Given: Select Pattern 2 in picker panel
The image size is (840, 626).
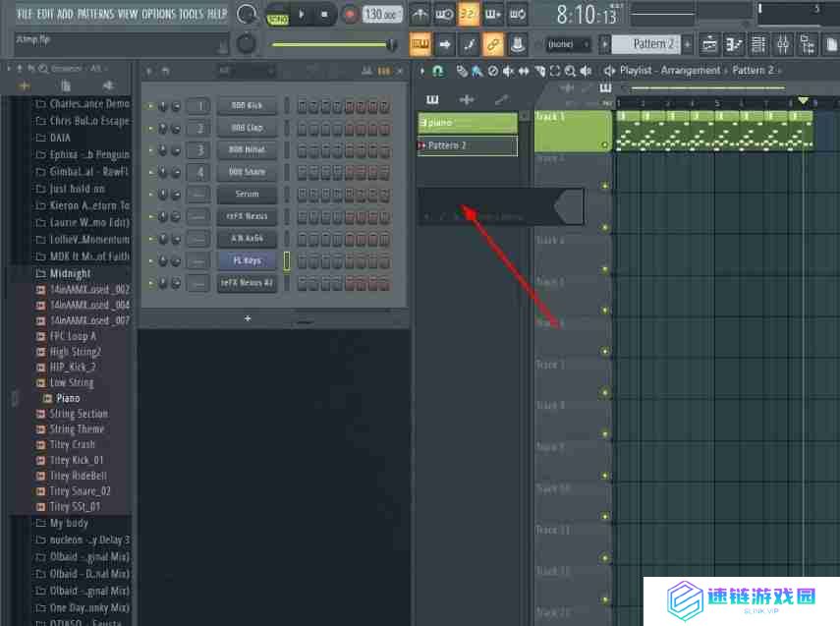Looking at the screenshot, I should point(468,145).
